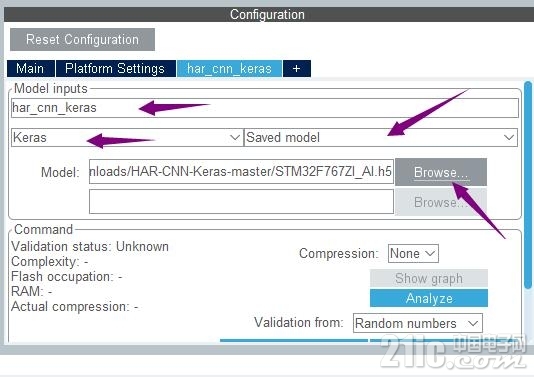Click the har_cnn_keras model name field

[x=265, y=108]
